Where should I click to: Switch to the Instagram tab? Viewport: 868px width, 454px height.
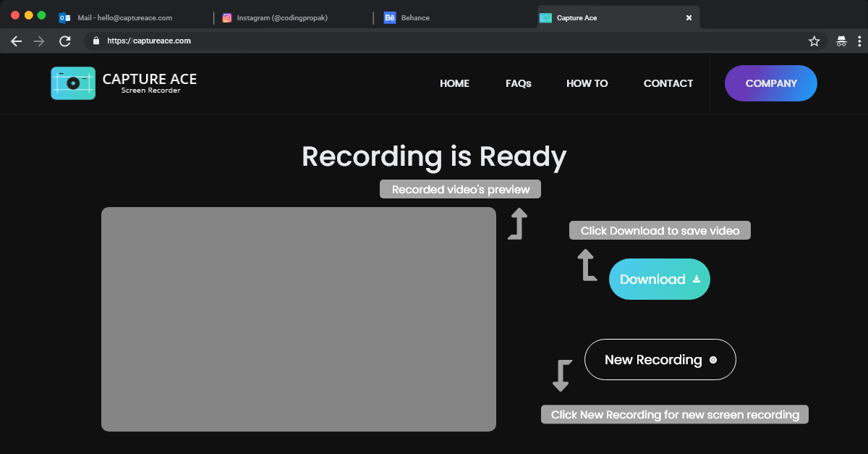click(x=282, y=17)
